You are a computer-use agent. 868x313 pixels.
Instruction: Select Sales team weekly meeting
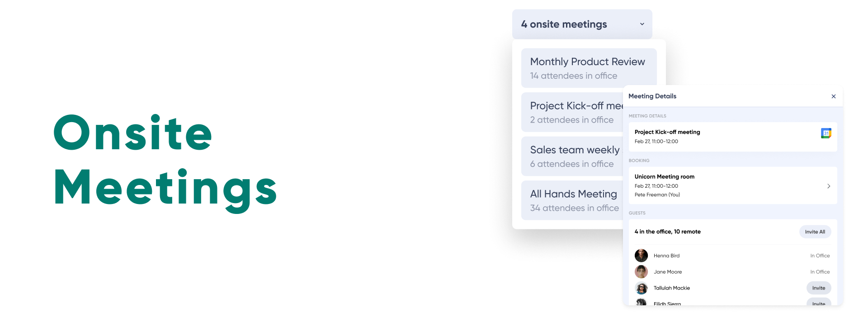(572, 156)
